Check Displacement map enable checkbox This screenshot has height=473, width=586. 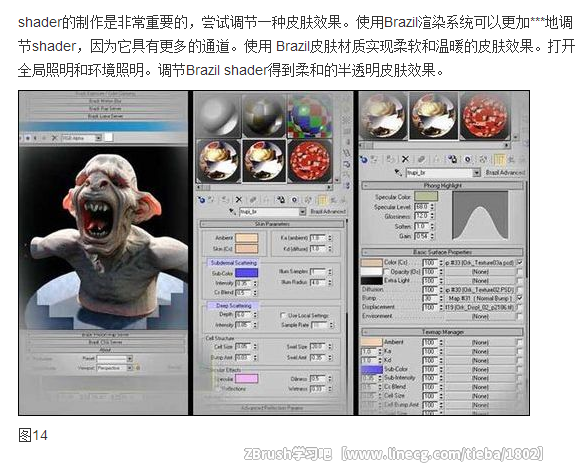tap(519, 307)
